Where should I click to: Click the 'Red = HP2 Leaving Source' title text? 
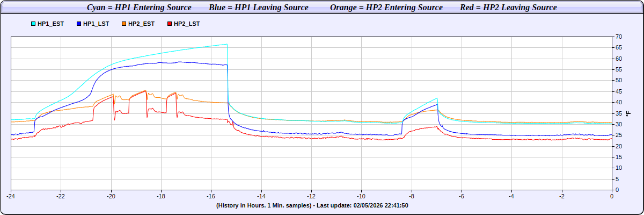pyautogui.click(x=508, y=8)
